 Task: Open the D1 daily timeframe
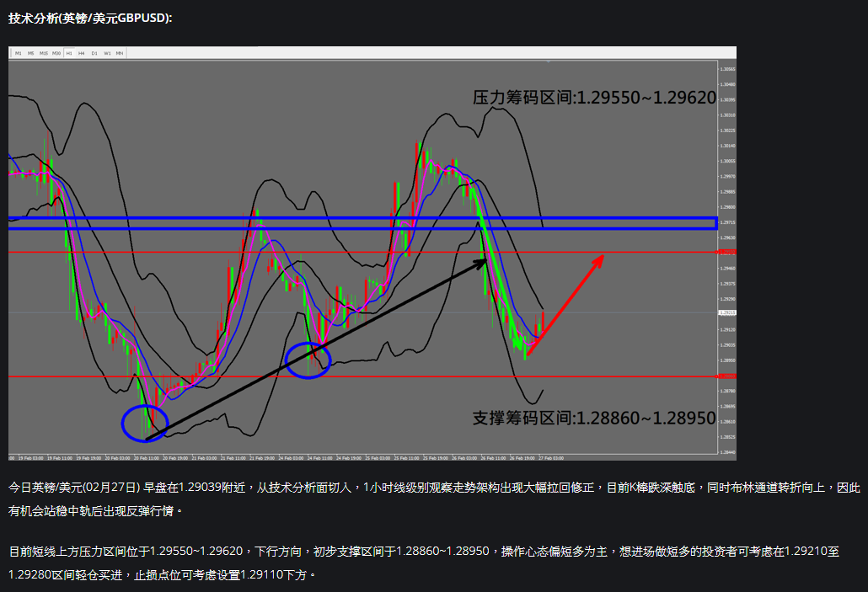94,53
